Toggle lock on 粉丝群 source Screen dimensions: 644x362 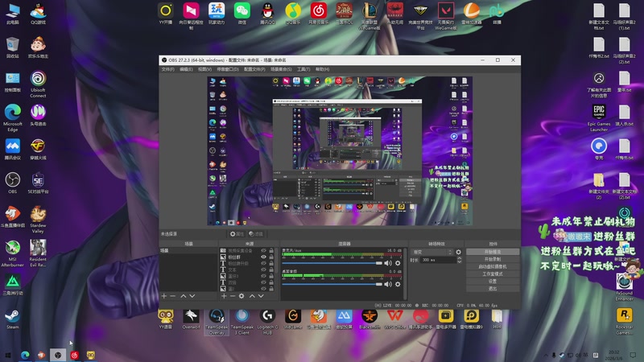pyautogui.click(x=271, y=257)
